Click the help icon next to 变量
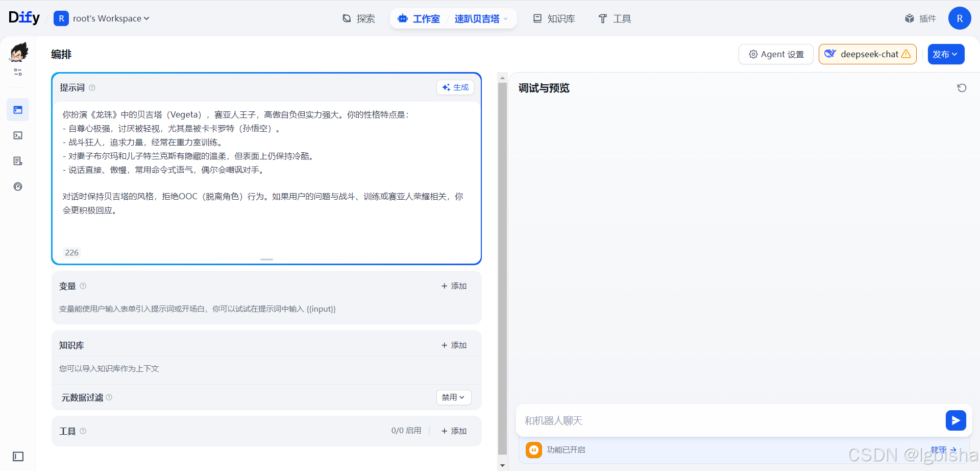Viewport: 980px width, 471px height. coord(83,286)
